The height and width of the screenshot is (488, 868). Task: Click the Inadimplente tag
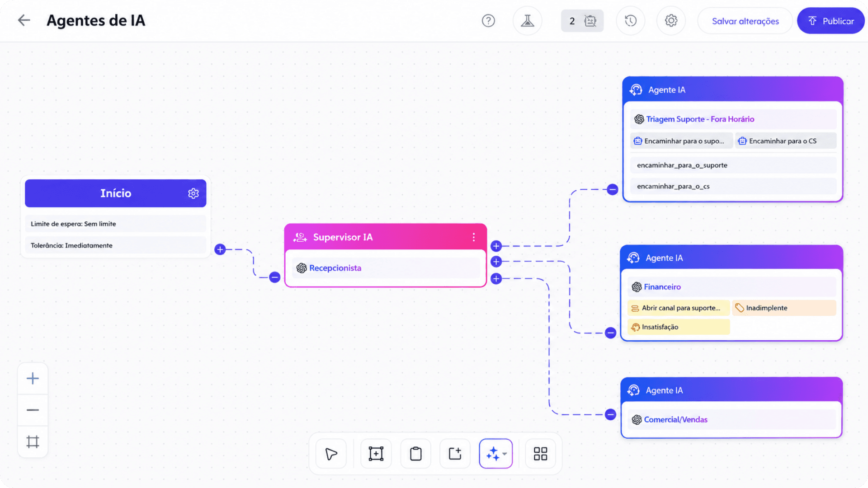point(784,308)
